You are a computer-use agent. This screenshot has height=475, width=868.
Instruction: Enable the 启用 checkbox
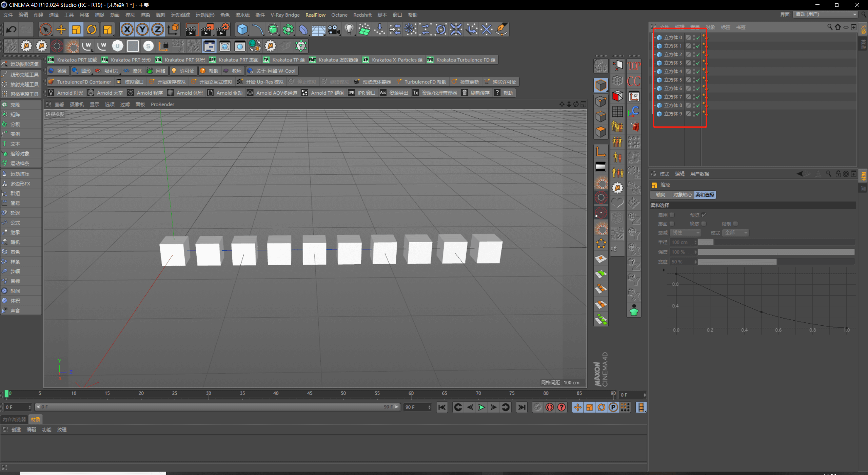pyautogui.click(x=672, y=215)
